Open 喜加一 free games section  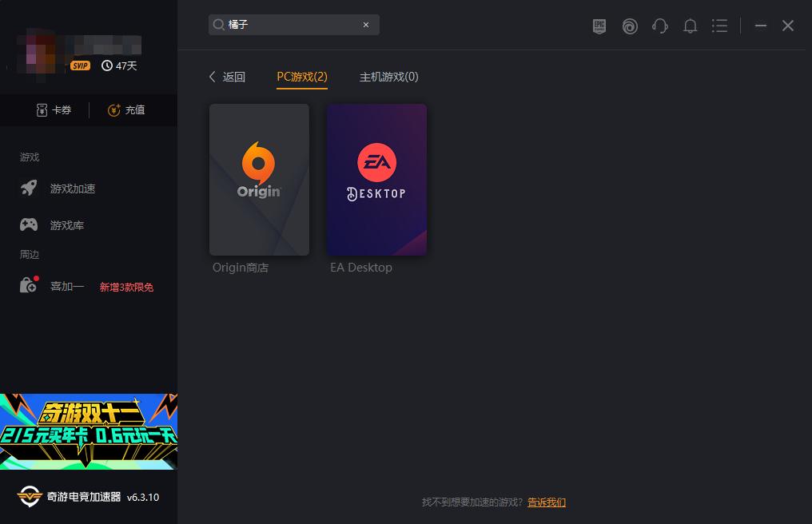(52, 286)
